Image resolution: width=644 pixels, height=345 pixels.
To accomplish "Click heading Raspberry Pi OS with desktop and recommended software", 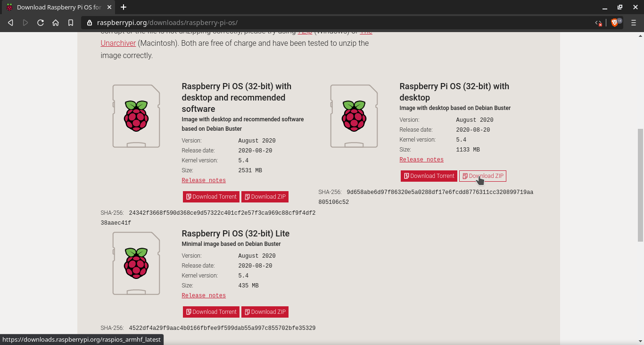I will tap(237, 98).
